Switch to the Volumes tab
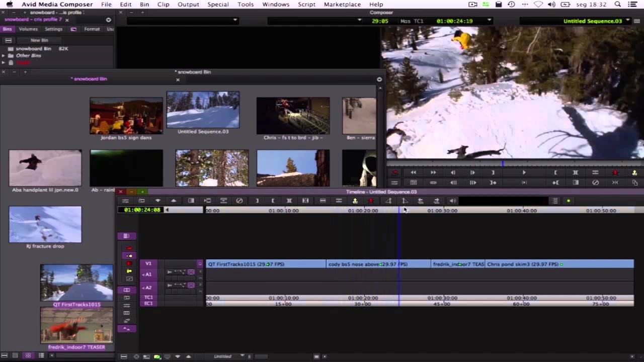The image size is (644, 362). pyautogui.click(x=28, y=29)
